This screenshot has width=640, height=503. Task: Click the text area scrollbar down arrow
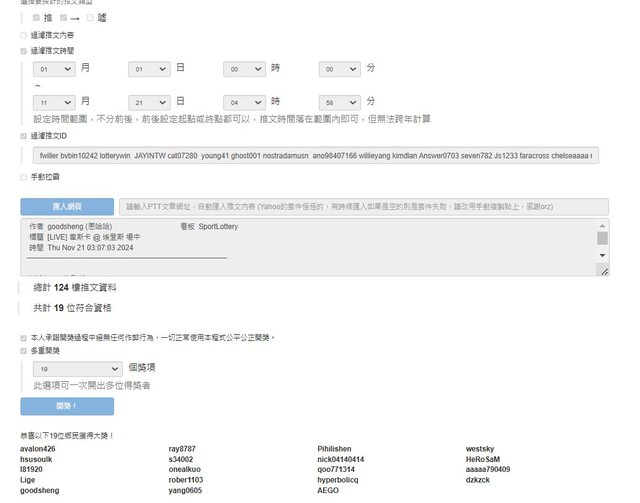603,255
